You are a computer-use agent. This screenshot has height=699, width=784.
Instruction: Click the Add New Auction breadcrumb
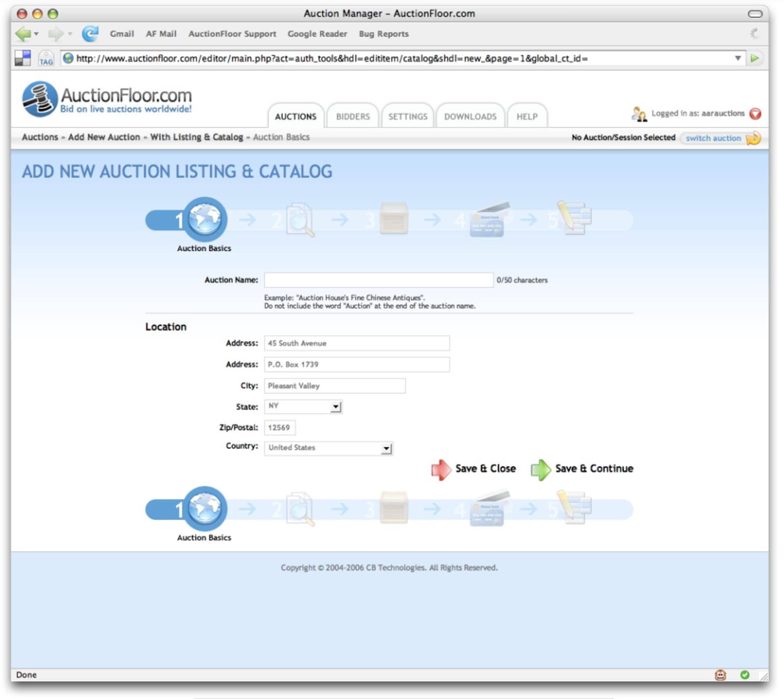click(x=104, y=137)
